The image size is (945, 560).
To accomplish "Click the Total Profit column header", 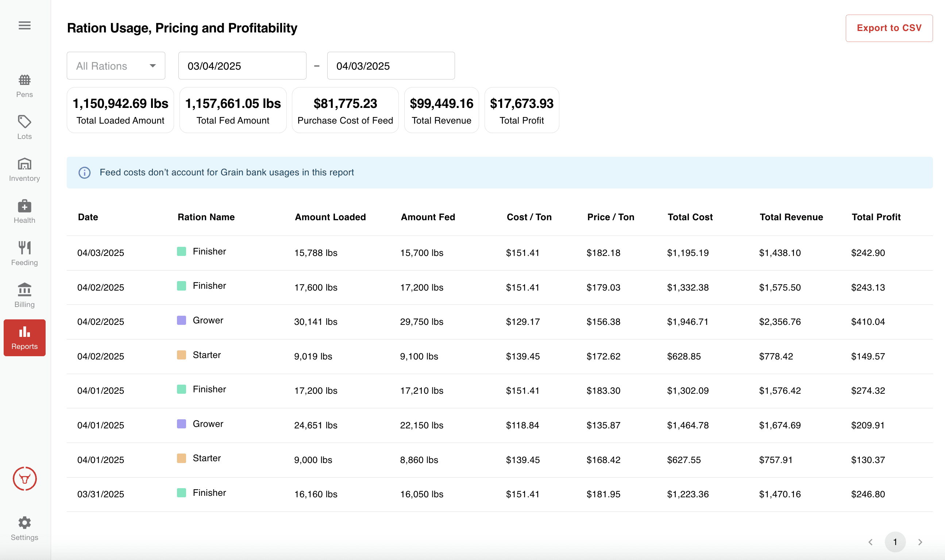I will click(876, 217).
